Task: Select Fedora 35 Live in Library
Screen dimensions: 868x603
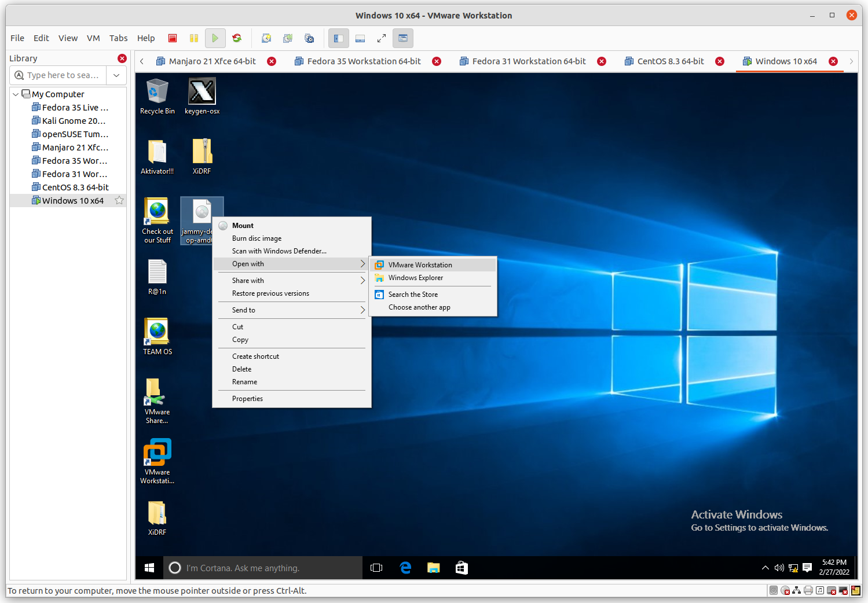Action: [x=70, y=108]
